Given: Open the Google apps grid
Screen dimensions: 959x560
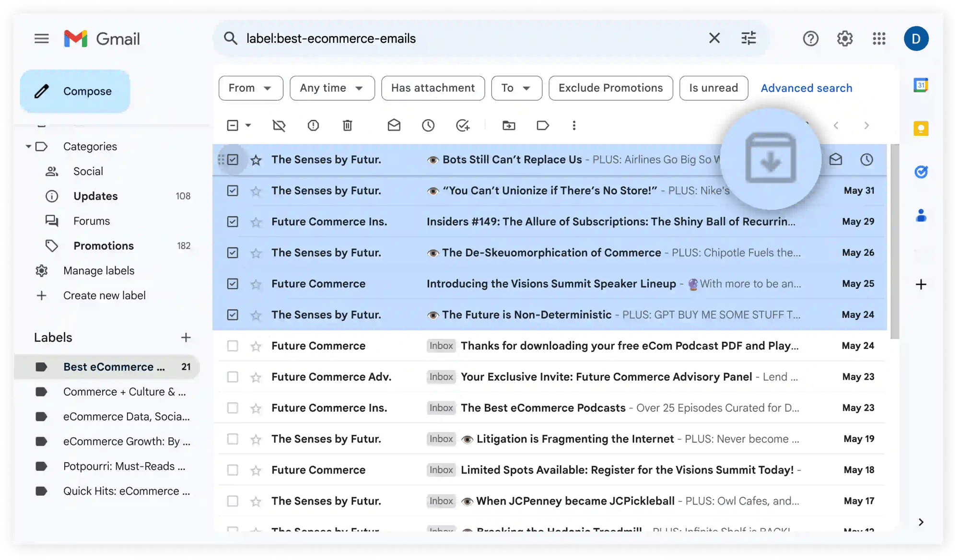Looking at the screenshot, I should pos(879,38).
